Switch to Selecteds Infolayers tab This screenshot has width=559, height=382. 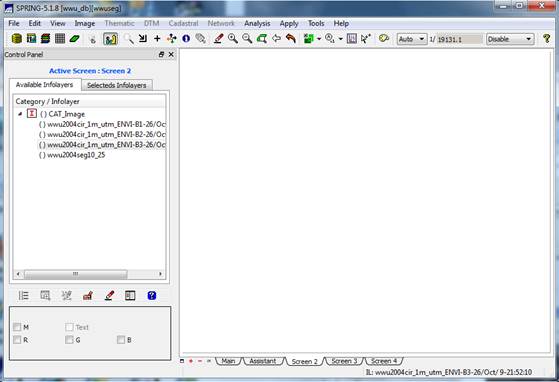point(117,85)
